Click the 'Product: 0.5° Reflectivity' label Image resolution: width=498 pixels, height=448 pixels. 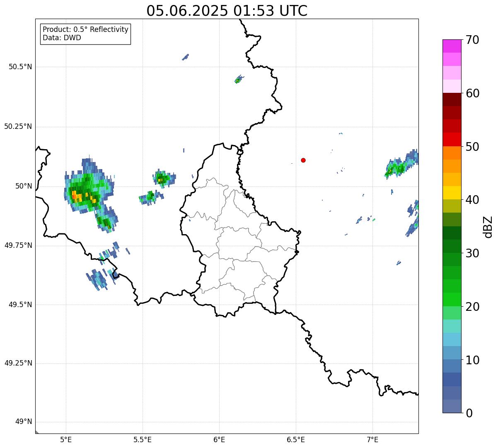85,30
